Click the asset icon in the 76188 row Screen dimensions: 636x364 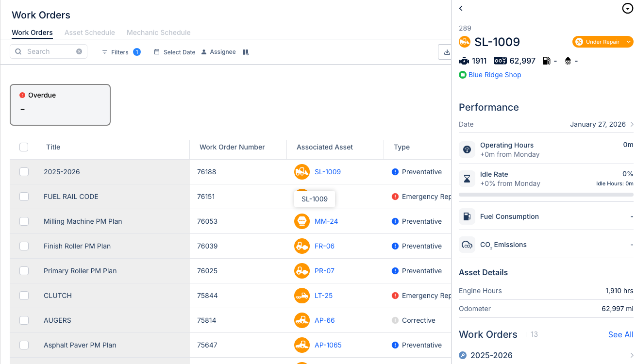[302, 172]
